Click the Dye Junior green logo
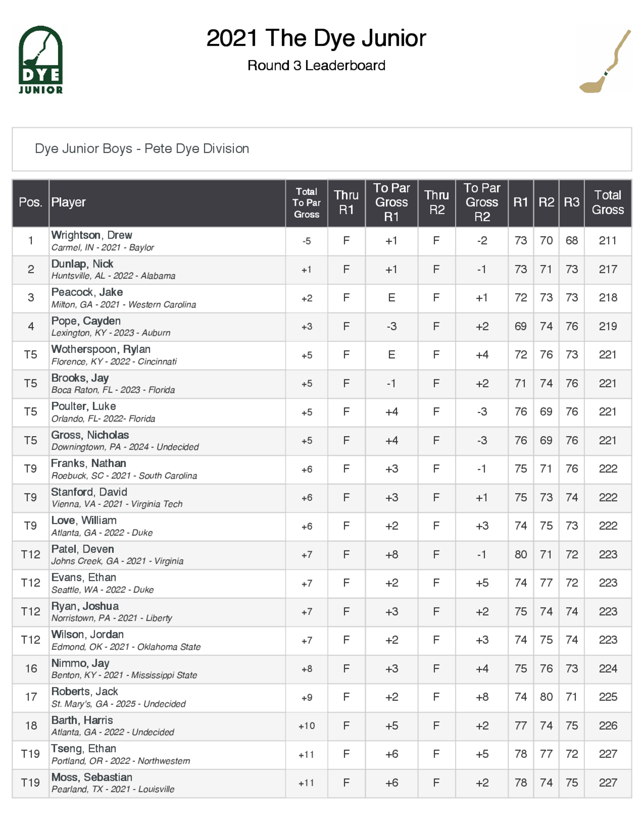The height and width of the screenshot is (833, 644). coord(41,60)
